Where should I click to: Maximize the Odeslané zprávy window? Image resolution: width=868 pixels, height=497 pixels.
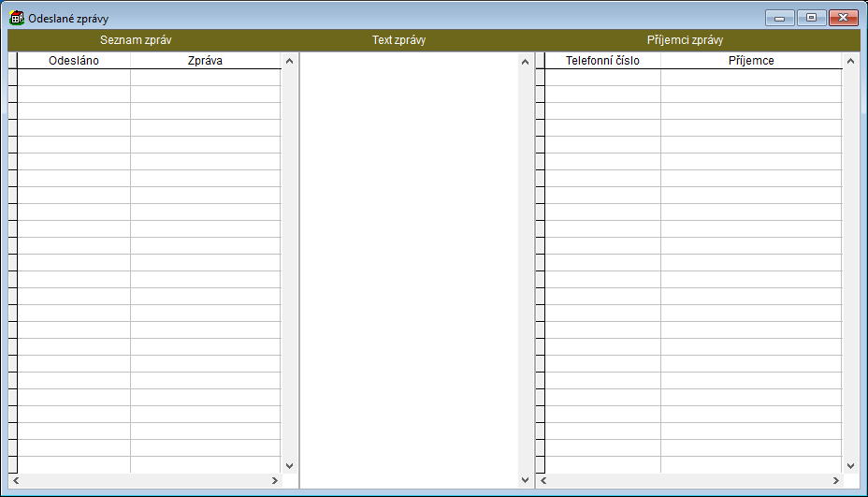coord(811,18)
